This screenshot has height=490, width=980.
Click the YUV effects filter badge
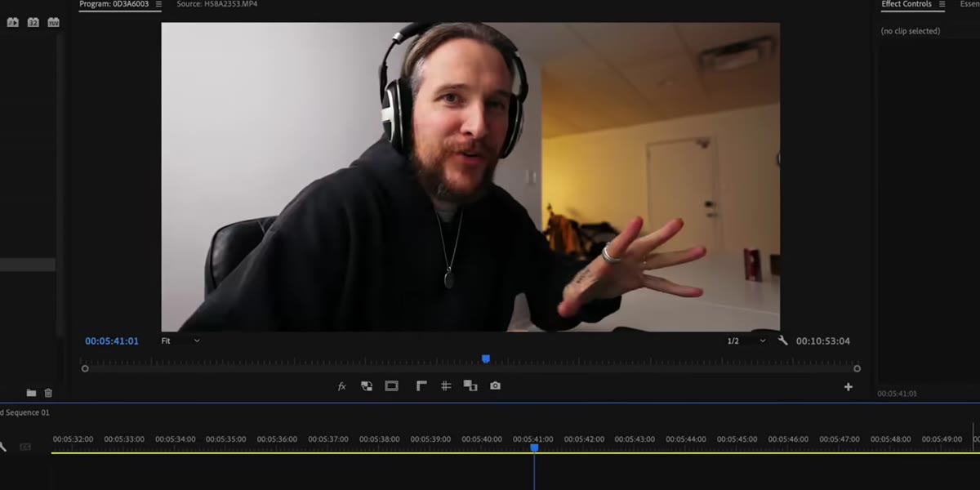point(53,23)
